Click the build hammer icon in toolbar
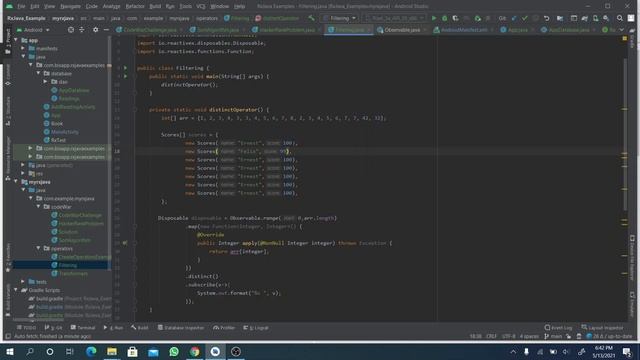Image resolution: width=640 pixels, height=360 pixels. (311, 18)
